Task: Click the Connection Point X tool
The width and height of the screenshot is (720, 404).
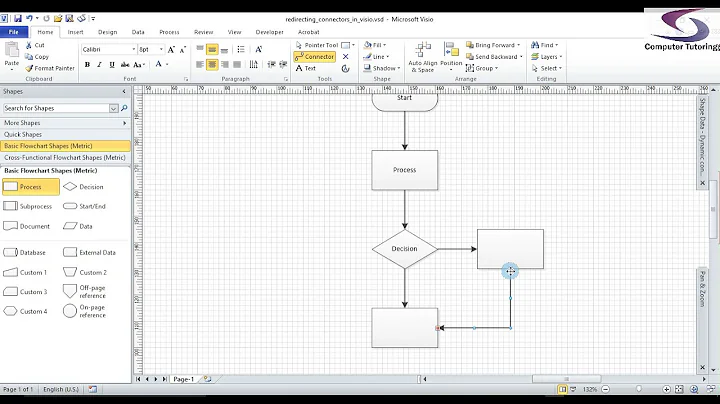Action: pyautogui.click(x=346, y=56)
